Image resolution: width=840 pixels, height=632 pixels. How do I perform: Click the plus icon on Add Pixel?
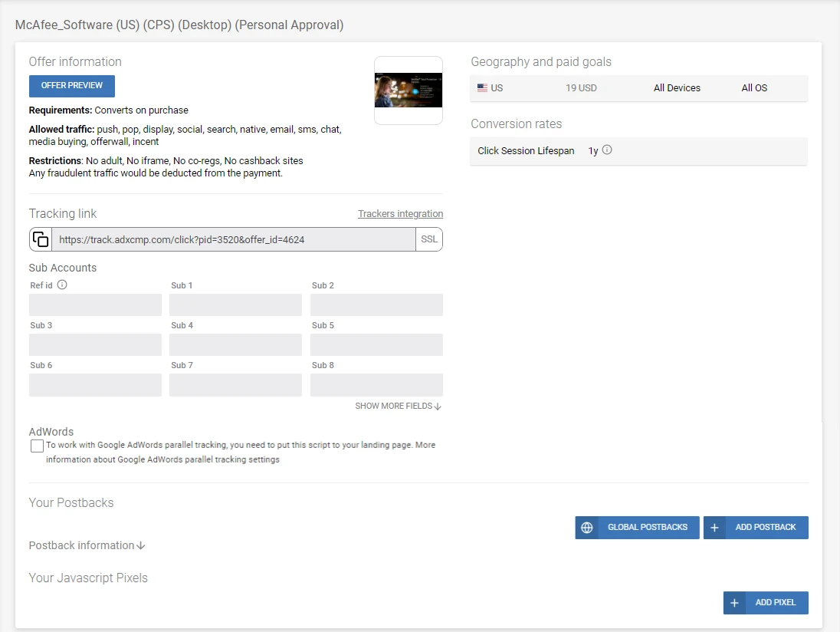[734, 603]
